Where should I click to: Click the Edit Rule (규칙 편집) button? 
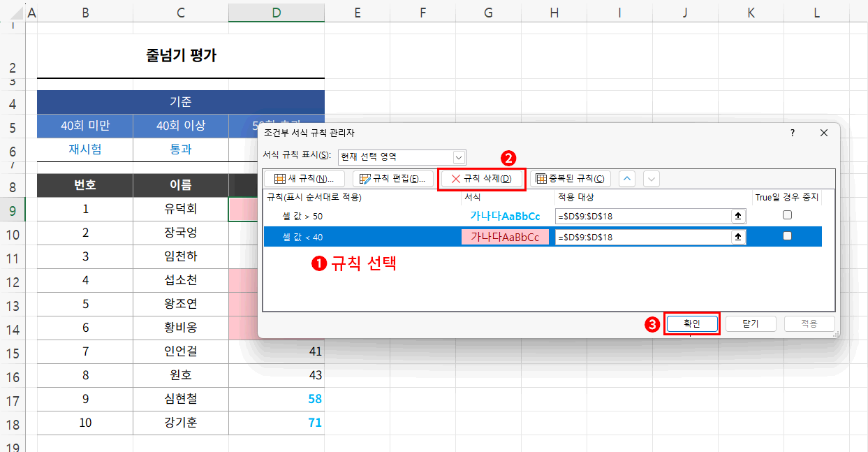392,179
